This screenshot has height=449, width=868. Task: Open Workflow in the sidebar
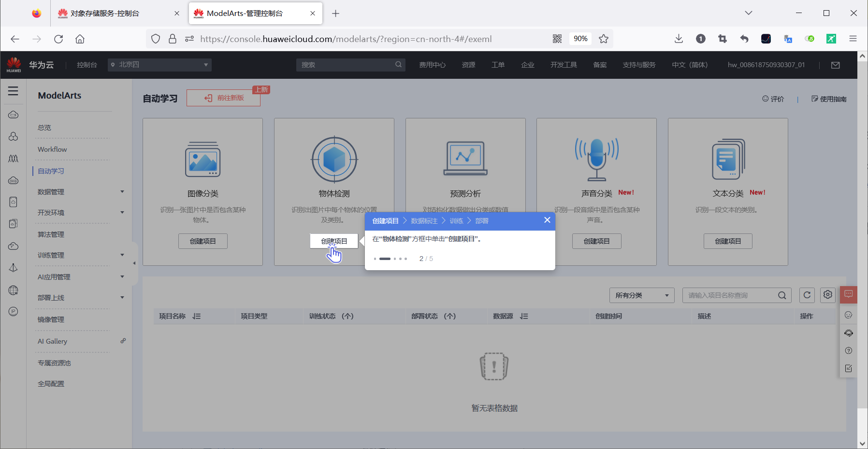tap(52, 149)
